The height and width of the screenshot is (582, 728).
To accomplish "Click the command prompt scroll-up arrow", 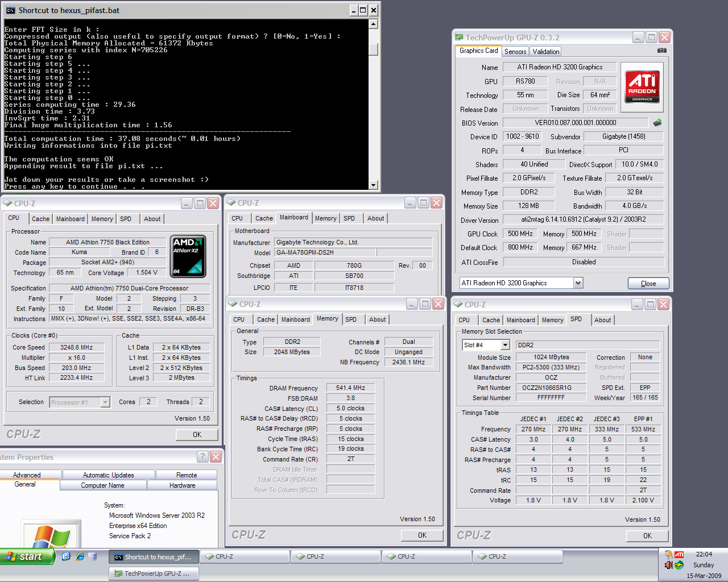I will [374, 24].
